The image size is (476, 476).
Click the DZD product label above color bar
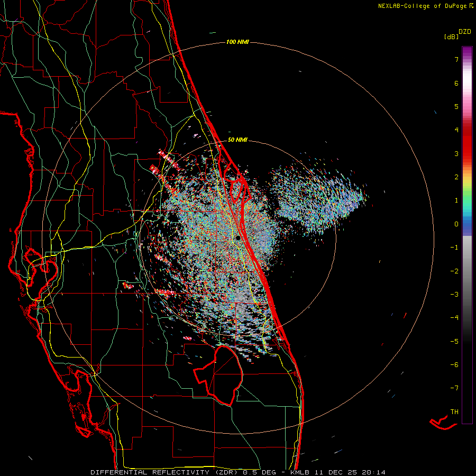tap(465, 32)
